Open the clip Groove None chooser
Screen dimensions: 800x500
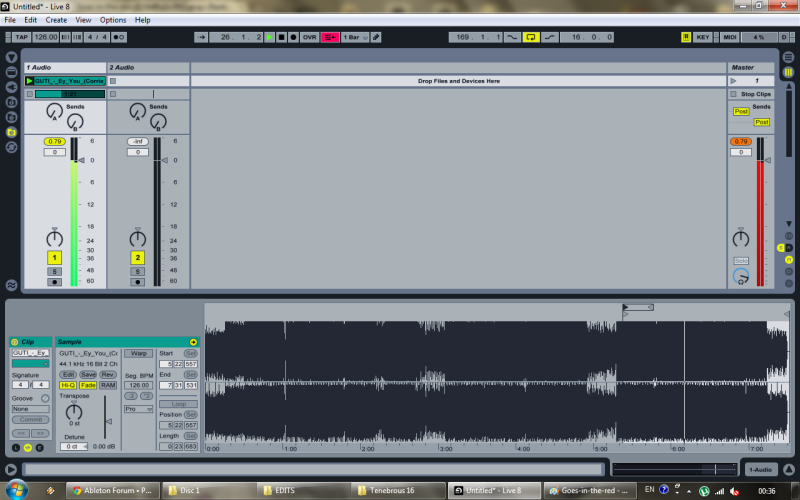coord(31,409)
